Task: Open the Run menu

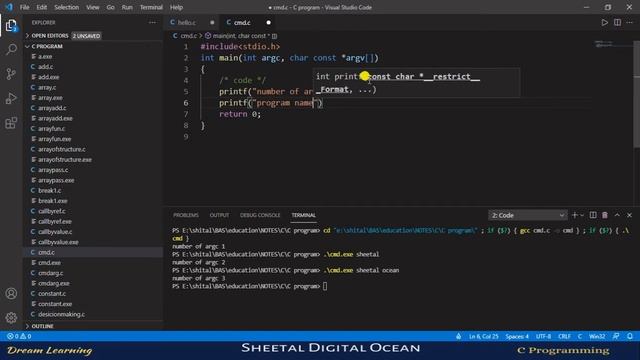Action: pos(127,7)
